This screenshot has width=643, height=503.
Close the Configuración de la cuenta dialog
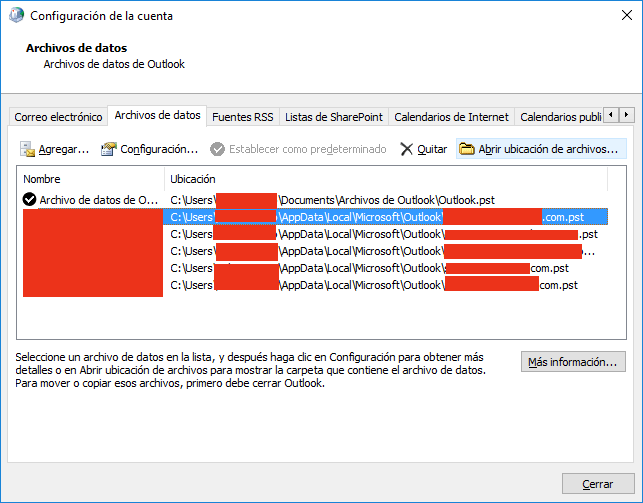pyautogui.click(x=627, y=16)
